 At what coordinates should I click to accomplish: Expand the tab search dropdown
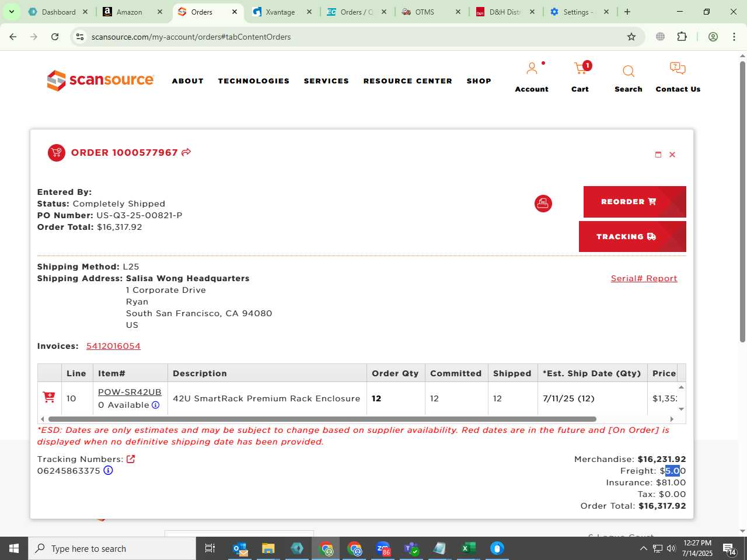coord(11,12)
